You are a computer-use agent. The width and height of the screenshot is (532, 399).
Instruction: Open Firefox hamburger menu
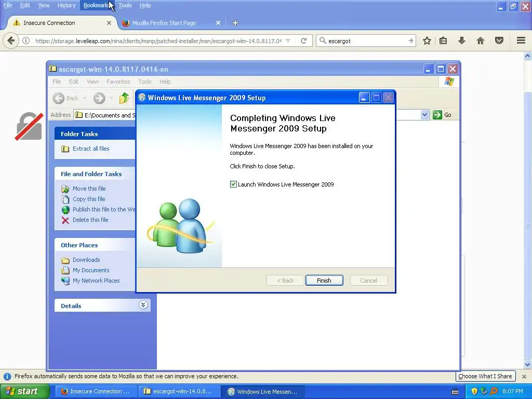click(x=521, y=41)
